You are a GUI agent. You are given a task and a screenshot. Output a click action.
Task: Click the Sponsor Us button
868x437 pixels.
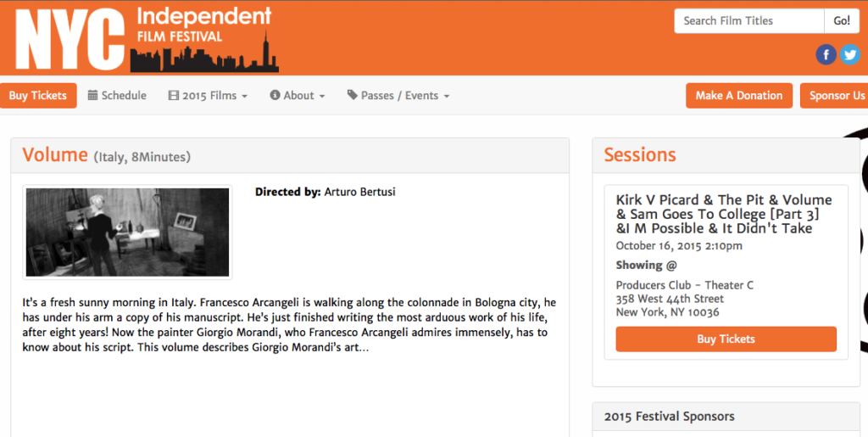tap(834, 95)
